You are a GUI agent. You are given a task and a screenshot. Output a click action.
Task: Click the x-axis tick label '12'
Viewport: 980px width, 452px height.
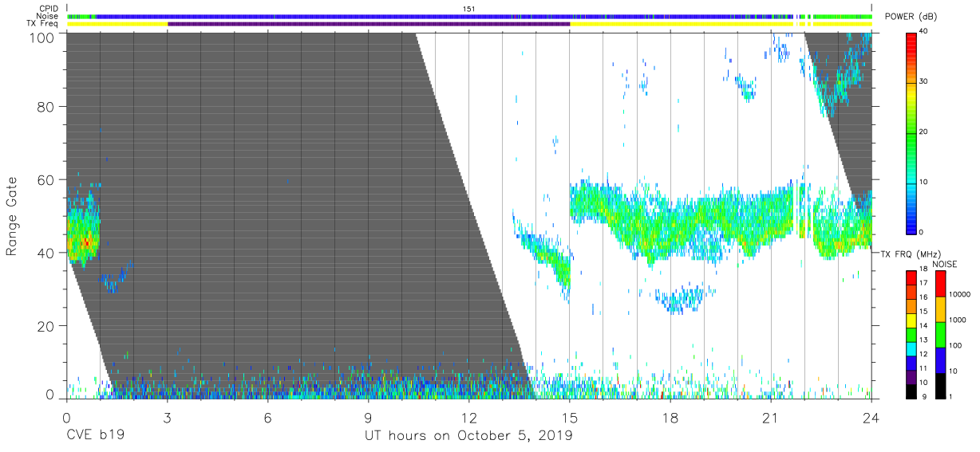[468, 418]
